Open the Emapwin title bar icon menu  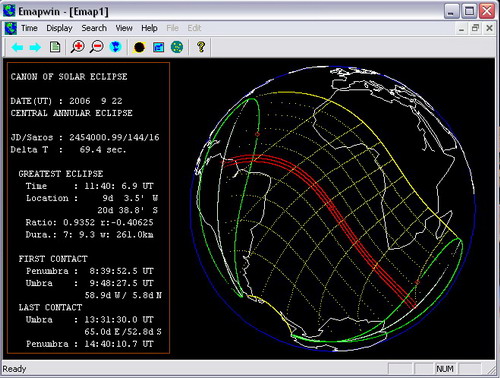pos(9,11)
